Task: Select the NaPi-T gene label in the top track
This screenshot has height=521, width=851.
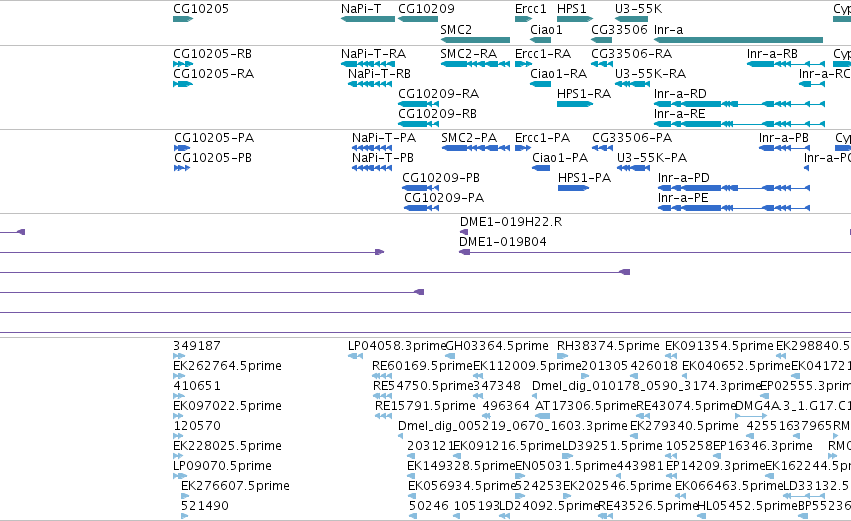Action: [x=361, y=9]
